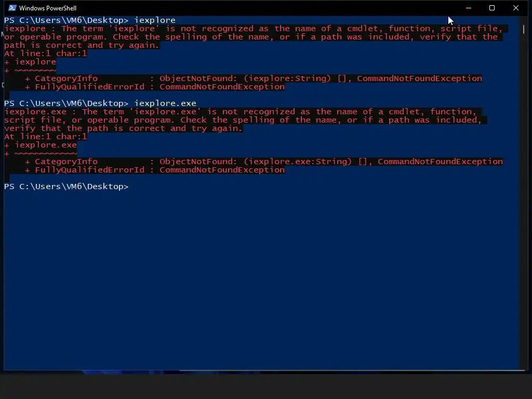Click 'ObjectNotFound: (iexplore:String)' CategoryInfo line
The width and height of the screenshot is (532, 399).
pyautogui.click(x=254, y=78)
